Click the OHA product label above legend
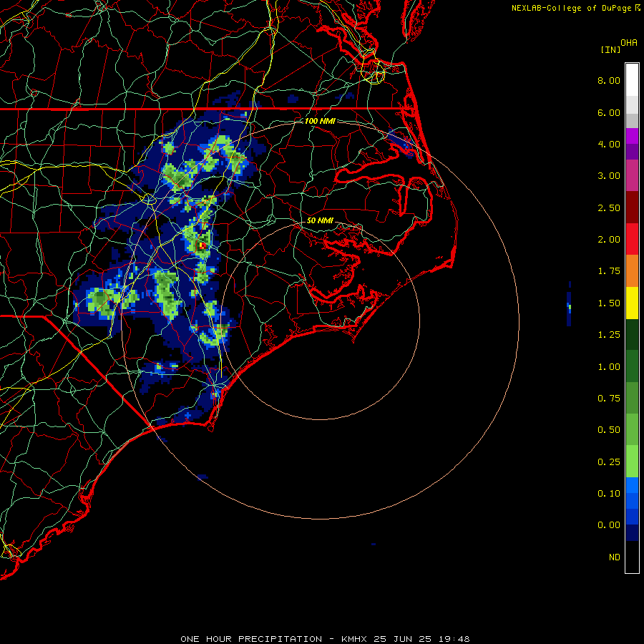This screenshot has height=644, width=644. click(629, 43)
